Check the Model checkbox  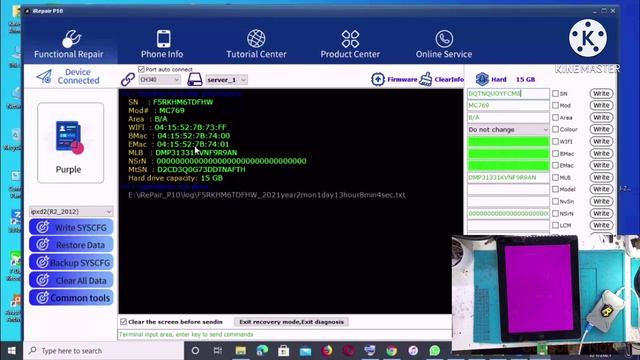555,189
